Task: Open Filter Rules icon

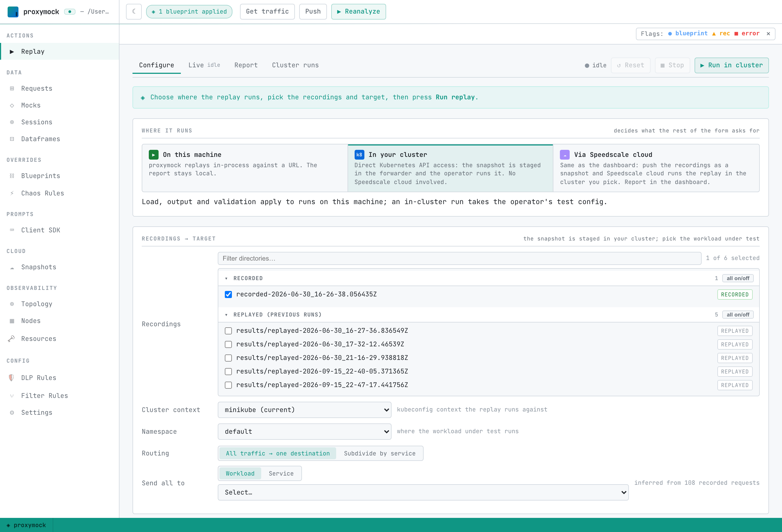Action: point(12,396)
